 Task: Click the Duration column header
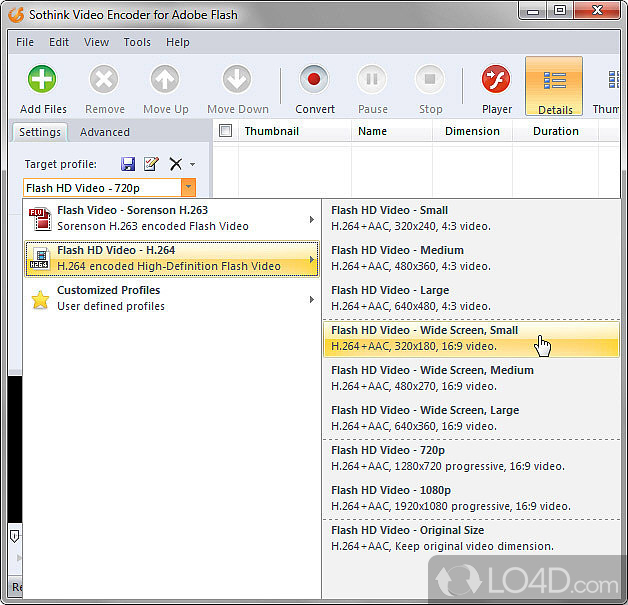[x=556, y=131]
